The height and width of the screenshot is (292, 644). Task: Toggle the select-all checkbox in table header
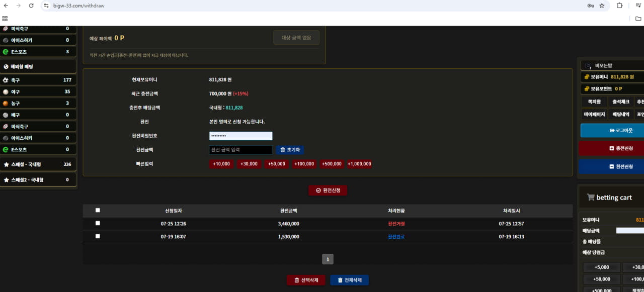(x=98, y=210)
